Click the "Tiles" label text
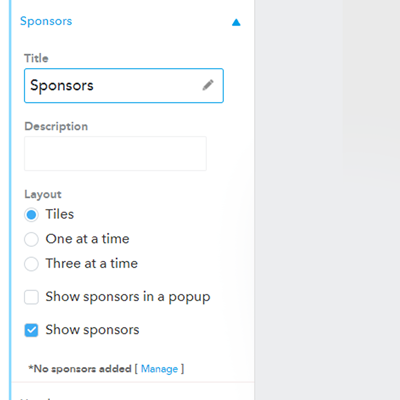 (60, 214)
